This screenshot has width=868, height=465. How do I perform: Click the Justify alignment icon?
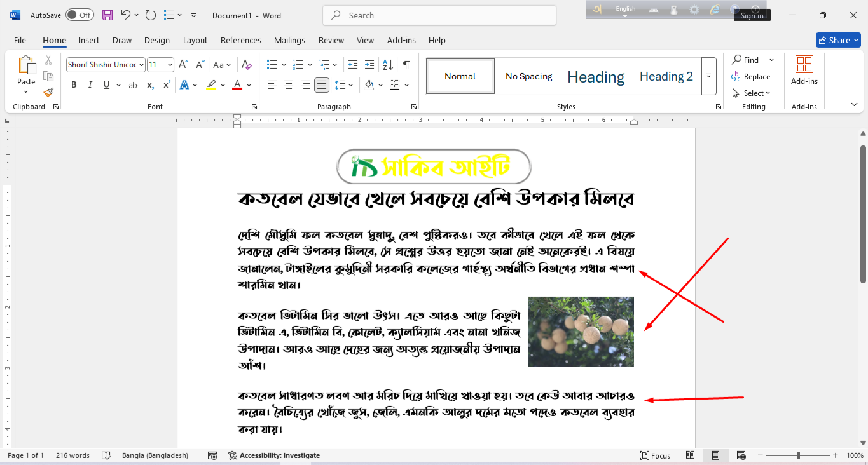322,85
